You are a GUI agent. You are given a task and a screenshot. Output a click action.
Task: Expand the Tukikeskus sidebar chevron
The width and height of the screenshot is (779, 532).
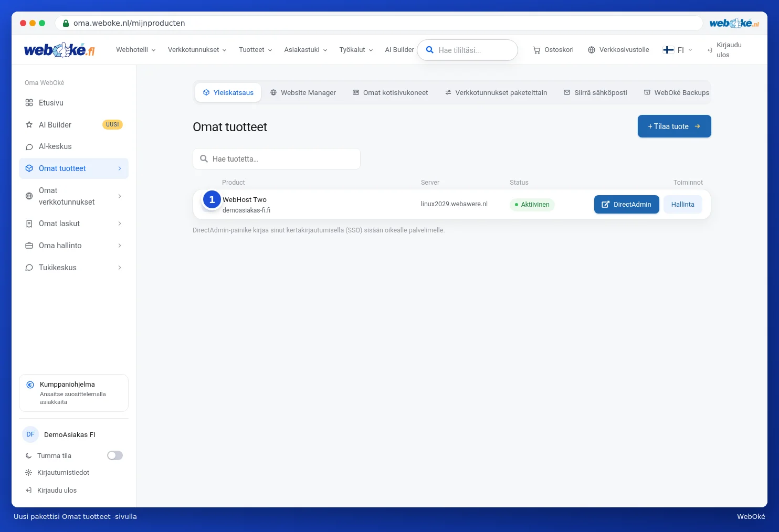[120, 268]
